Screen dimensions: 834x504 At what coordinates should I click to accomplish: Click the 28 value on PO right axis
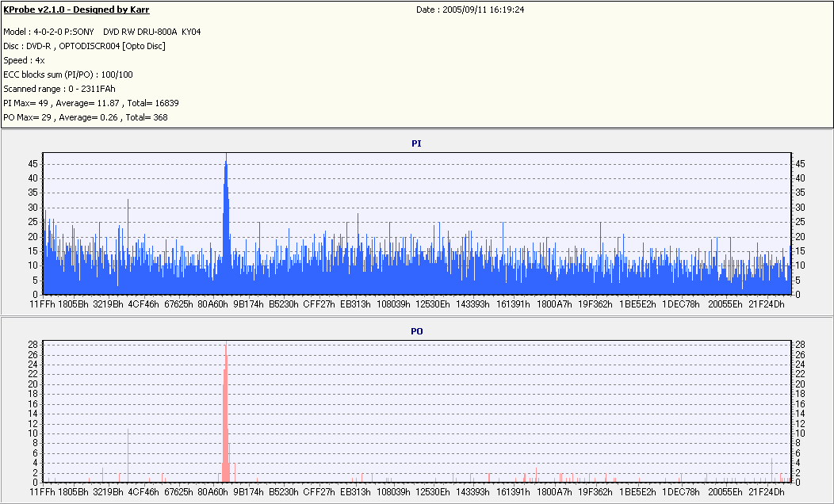[800, 345]
